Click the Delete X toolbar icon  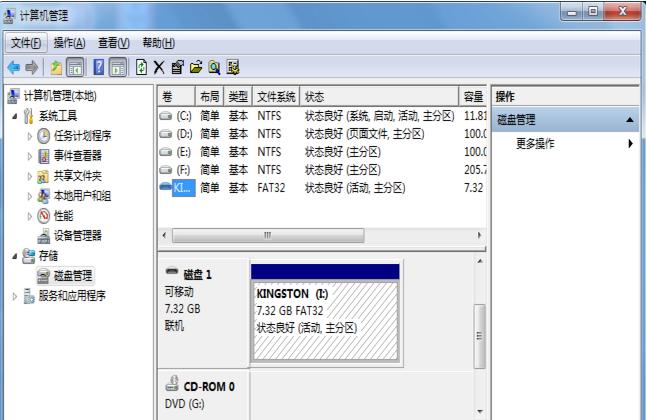coord(159,67)
